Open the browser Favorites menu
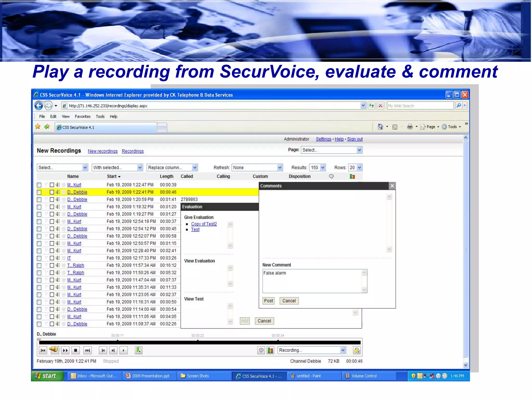 (x=83, y=116)
